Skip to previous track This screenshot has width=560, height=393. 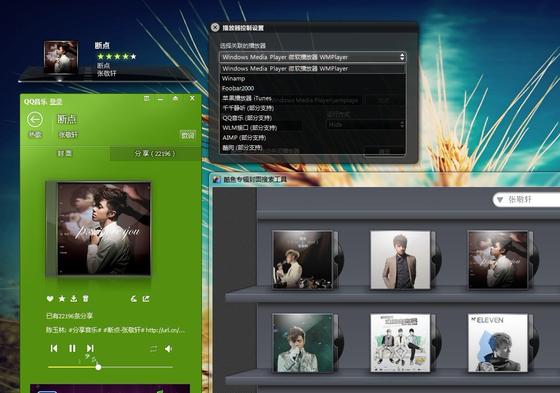pyautogui.click(x=54, y=348)
